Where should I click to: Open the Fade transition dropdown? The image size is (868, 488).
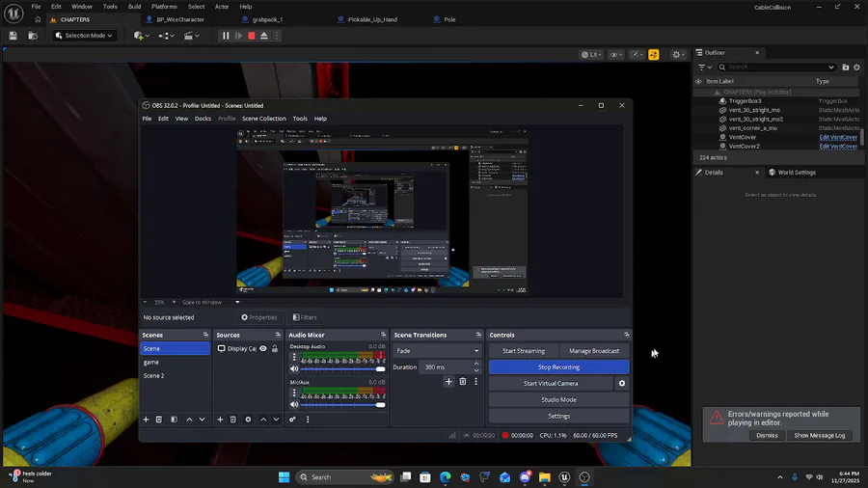click(437, 351)
